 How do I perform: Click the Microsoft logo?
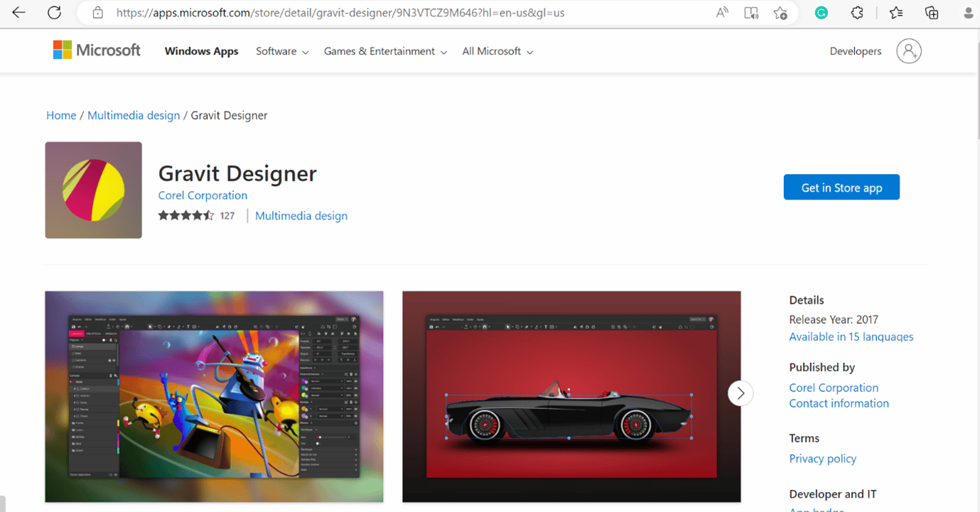[x=97, y=50]
